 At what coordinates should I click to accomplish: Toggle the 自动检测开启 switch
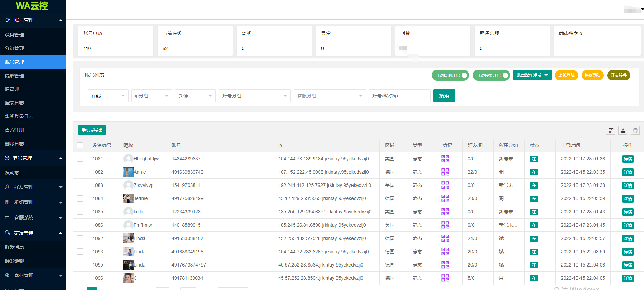450,75
